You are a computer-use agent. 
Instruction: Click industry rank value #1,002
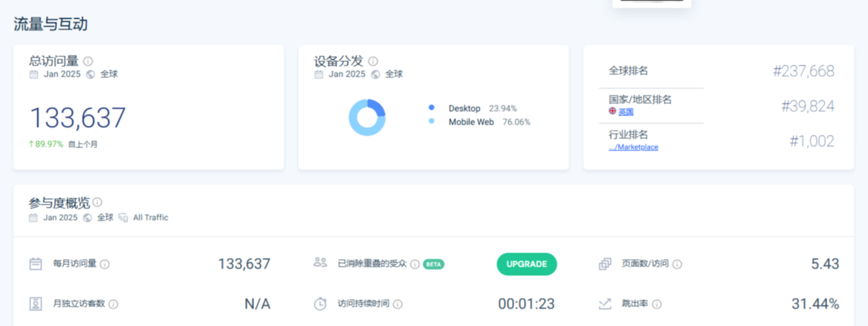tap(812, 141)
